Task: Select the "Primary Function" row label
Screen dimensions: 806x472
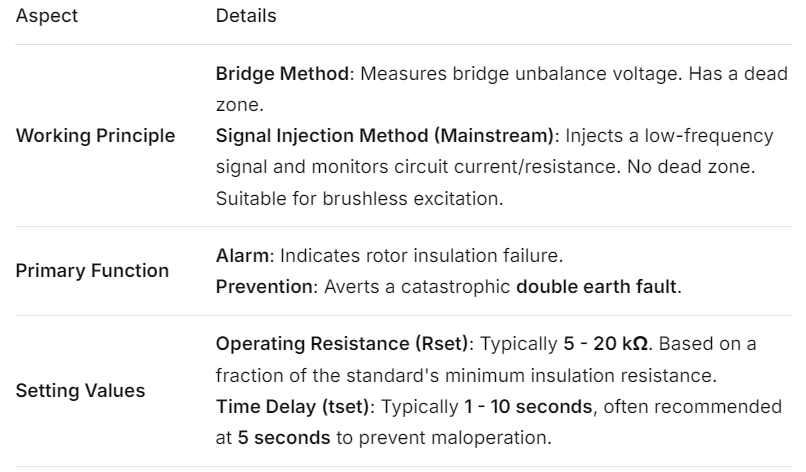Action: pos(92,271)
